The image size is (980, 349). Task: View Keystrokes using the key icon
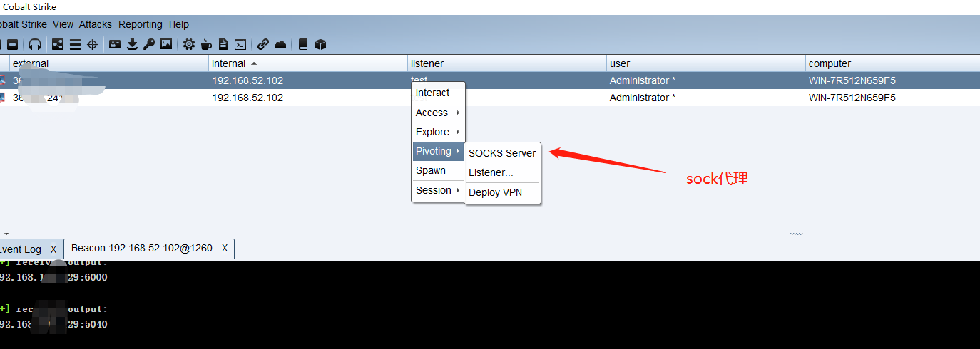[149, 44]
